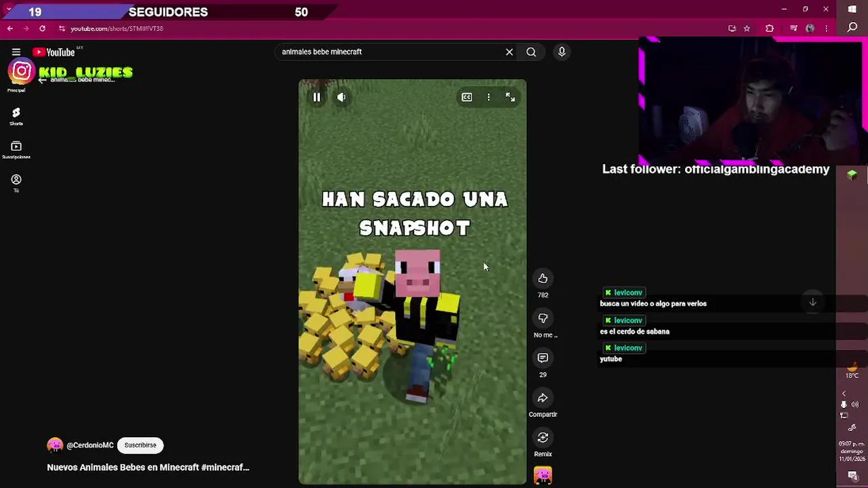
Task: Click chat message 'busca un video o algo para verlos'
Action: (x=653, y=304)
